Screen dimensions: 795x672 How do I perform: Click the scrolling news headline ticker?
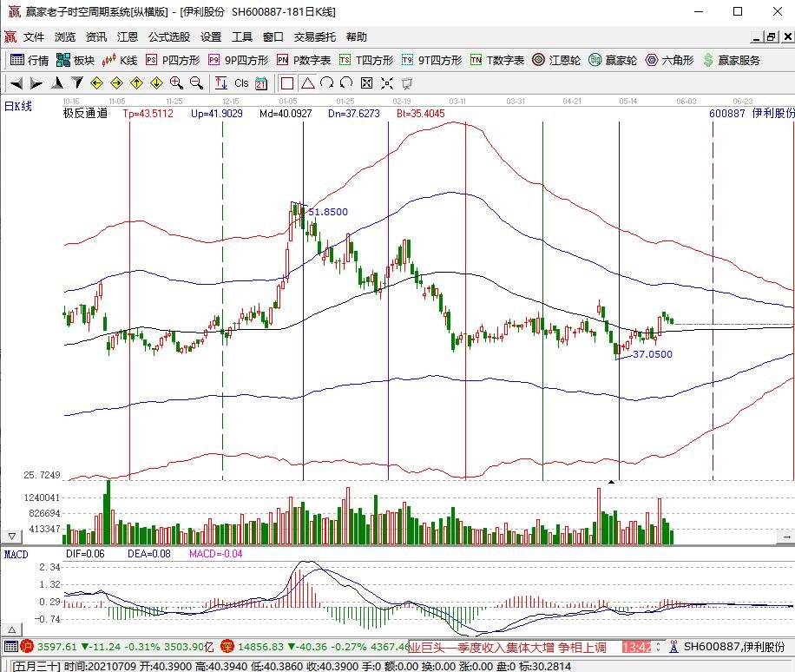(508, 647)
